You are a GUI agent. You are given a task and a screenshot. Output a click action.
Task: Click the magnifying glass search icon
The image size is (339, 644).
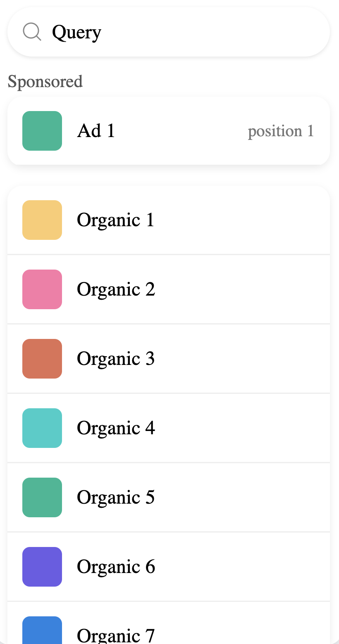tap(32, 32)
